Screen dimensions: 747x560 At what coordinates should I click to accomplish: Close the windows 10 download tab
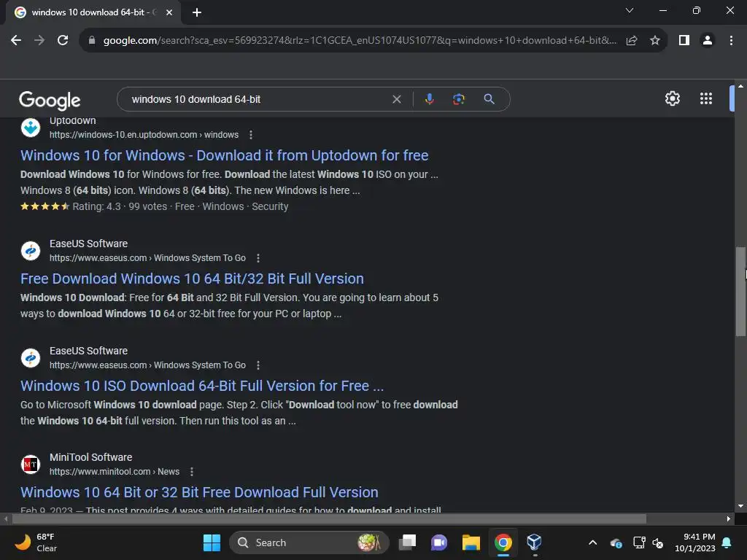[169, 12]
